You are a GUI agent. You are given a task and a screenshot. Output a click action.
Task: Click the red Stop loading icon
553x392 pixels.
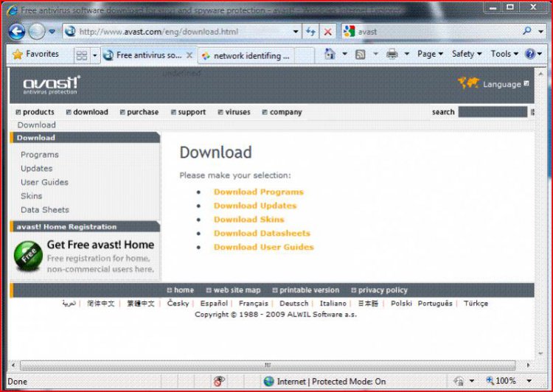click(327, 32)
